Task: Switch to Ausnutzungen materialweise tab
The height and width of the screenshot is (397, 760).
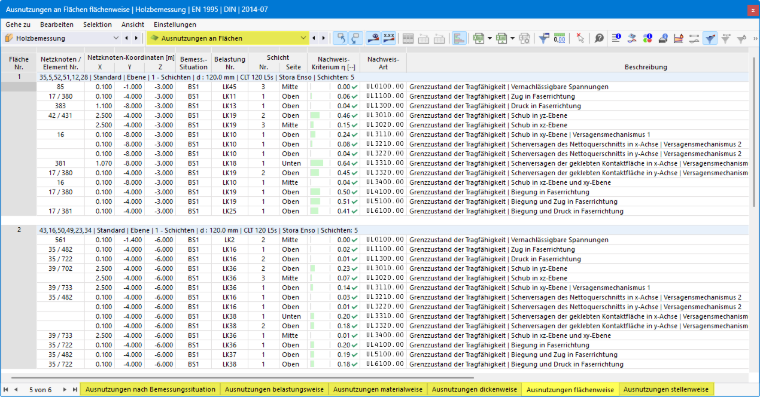Action: [378, 389]
